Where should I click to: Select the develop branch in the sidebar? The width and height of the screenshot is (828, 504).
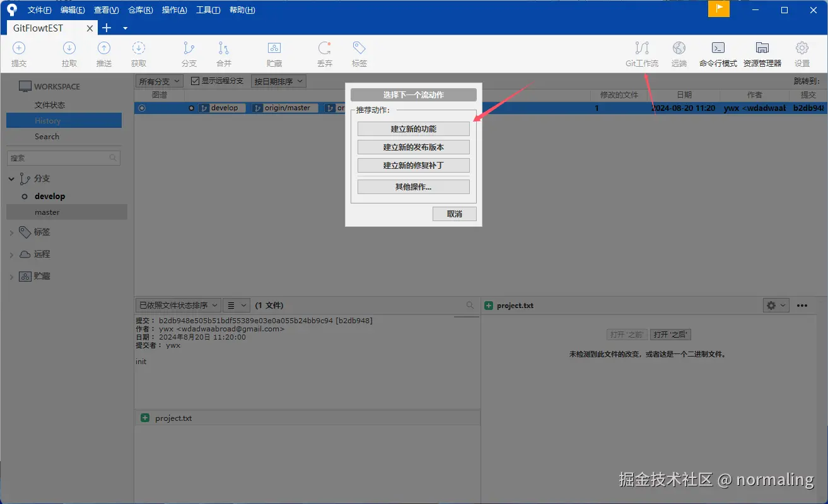click(50, 197)
